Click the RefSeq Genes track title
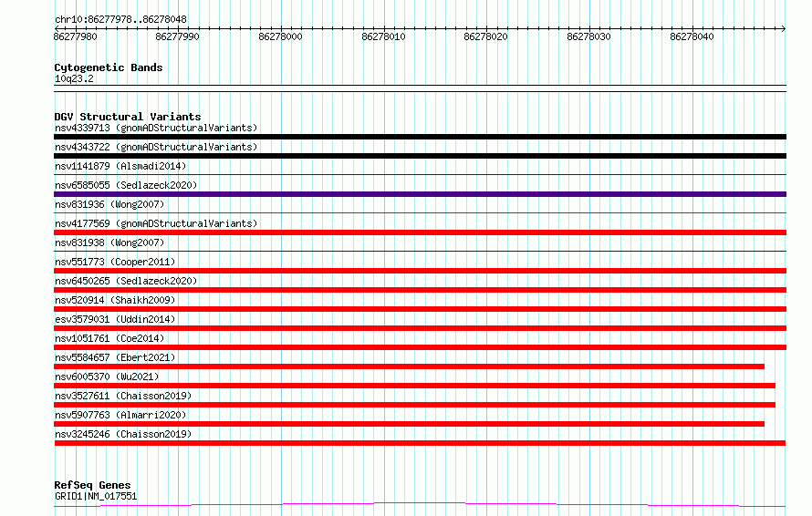This screenshot has height=516, width=812. click(92, 485)
